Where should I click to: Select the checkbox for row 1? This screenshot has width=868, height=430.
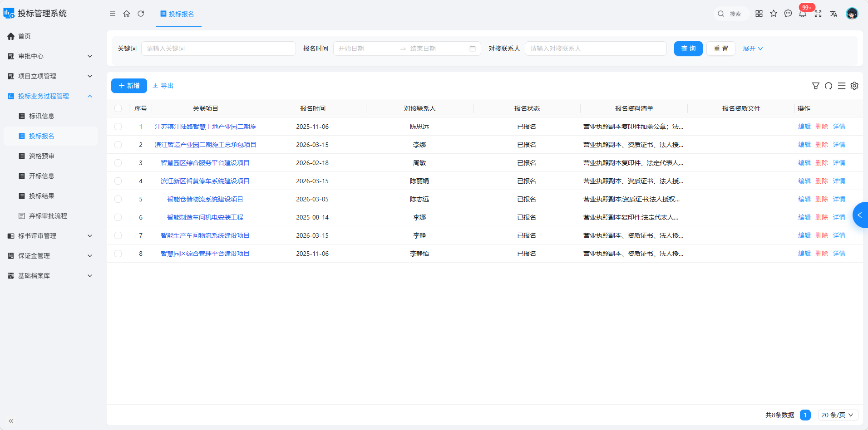(118, 127)
